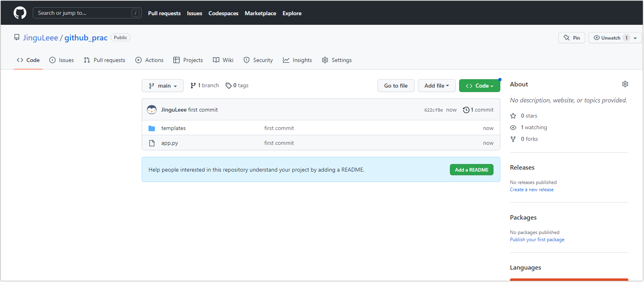
Task: Open commit hash 622cf8e
Action: click(x=433, y=110)
